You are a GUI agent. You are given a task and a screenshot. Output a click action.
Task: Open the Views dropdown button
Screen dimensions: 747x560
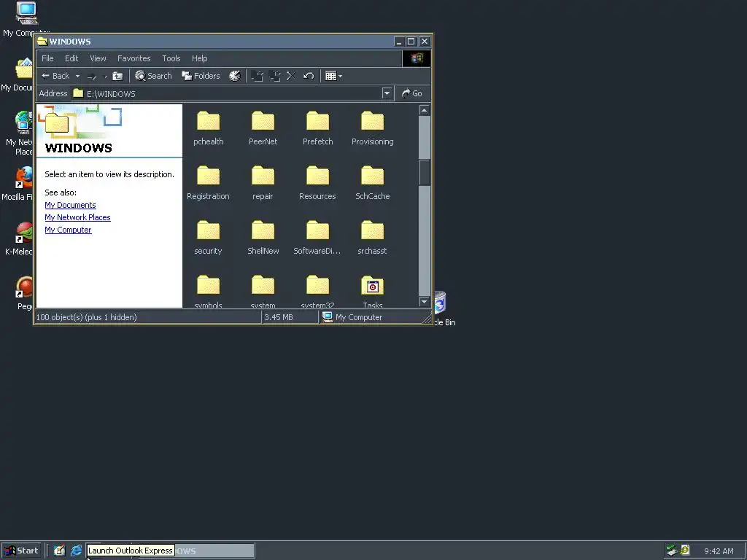point(333,76)
